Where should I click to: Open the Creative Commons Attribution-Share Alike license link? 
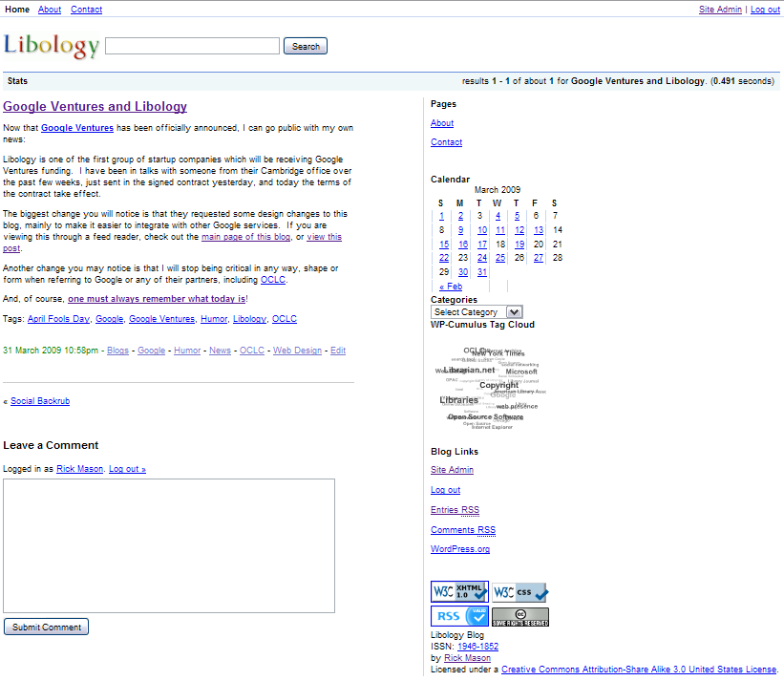click(x=639, y=669)
